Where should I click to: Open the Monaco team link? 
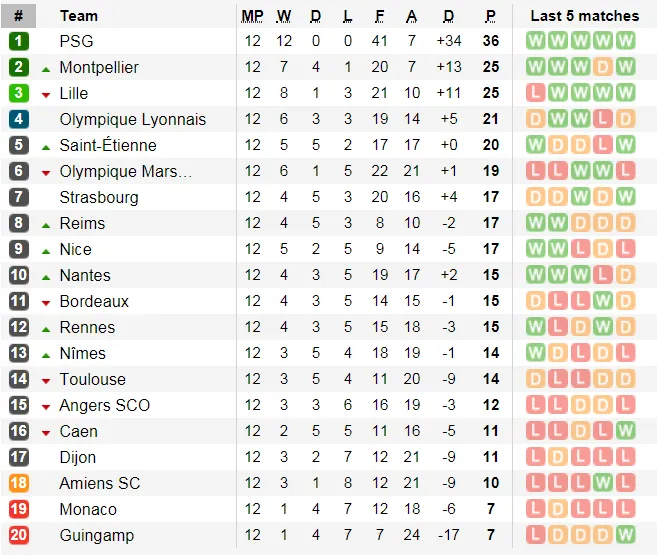[88, 509]
